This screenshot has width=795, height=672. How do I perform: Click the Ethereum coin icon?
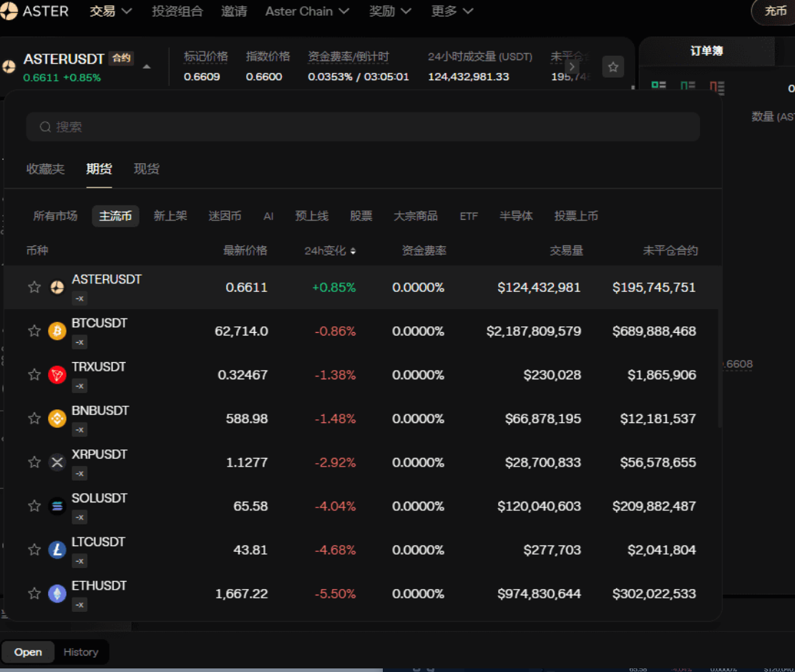point(57,593)
